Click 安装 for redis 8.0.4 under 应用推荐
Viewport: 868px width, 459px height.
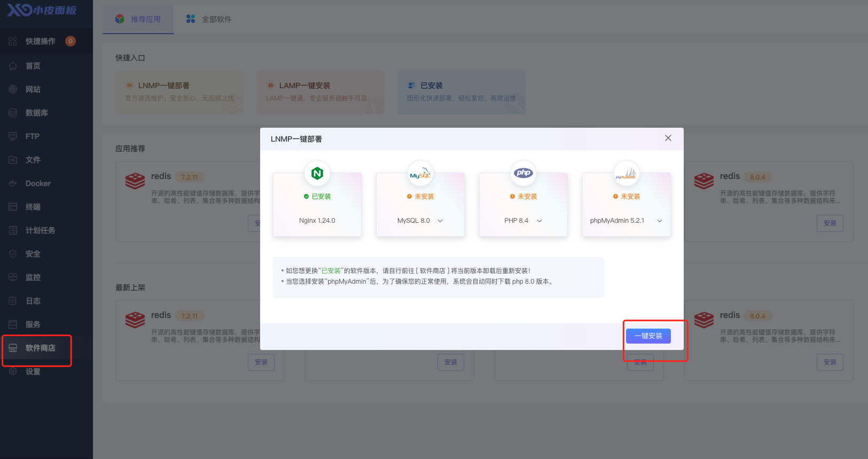[x=830, y=223]
